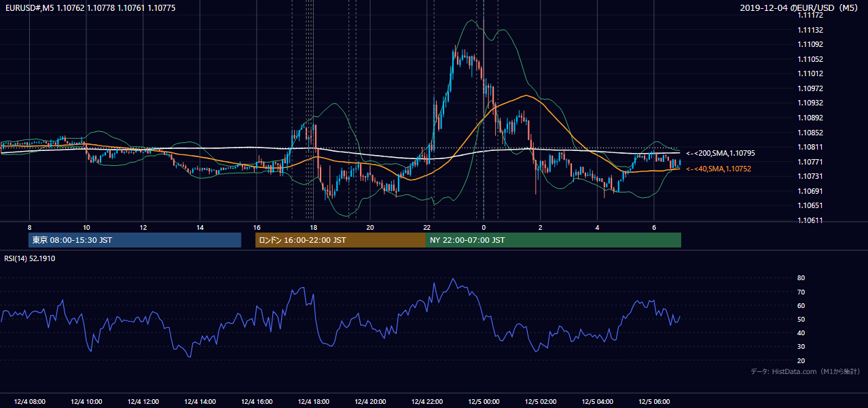This screenshot has width=868, height=408.
Task: Click hour label 10 under the price chart
Action: pyautogui.click(x=86, y=227)
